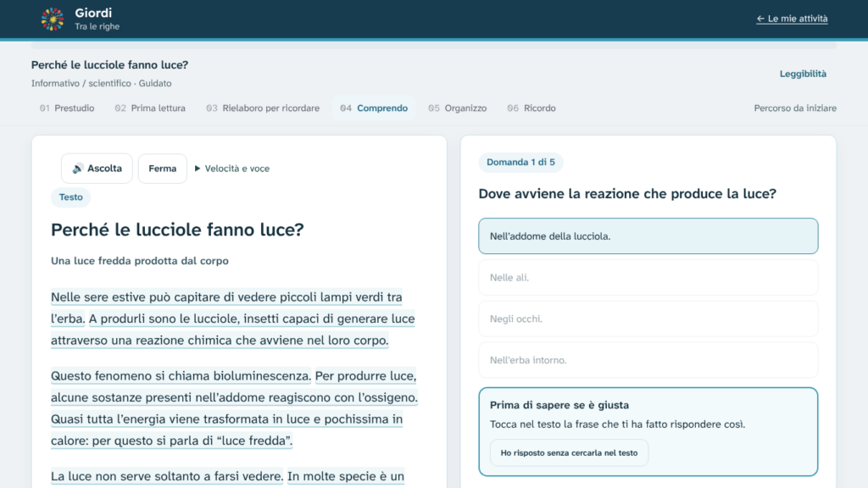Click the speaker icon on Ascolta
The image size is (868, 488).
(x=77, y=169)
